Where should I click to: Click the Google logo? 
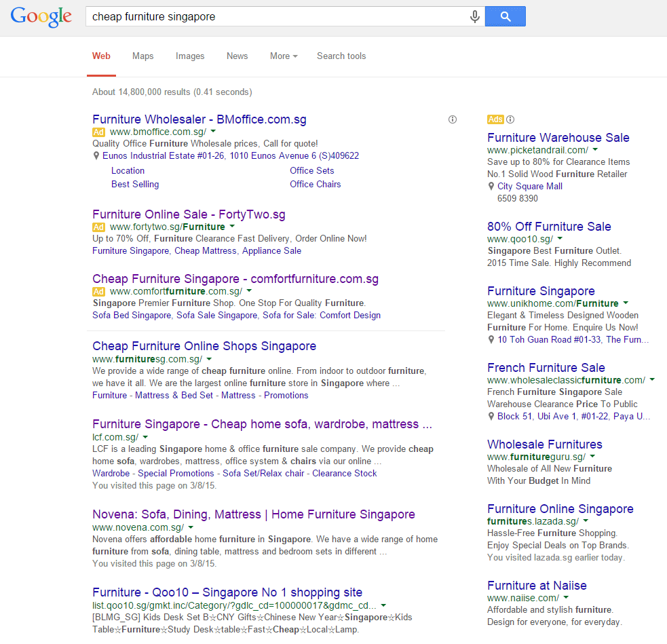(40, 17)
